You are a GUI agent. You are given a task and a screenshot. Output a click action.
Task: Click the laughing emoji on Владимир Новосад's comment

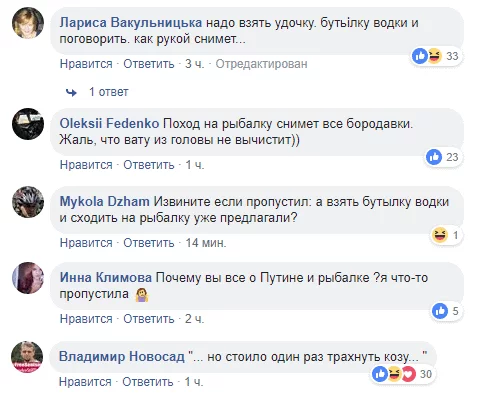(394, 374)
